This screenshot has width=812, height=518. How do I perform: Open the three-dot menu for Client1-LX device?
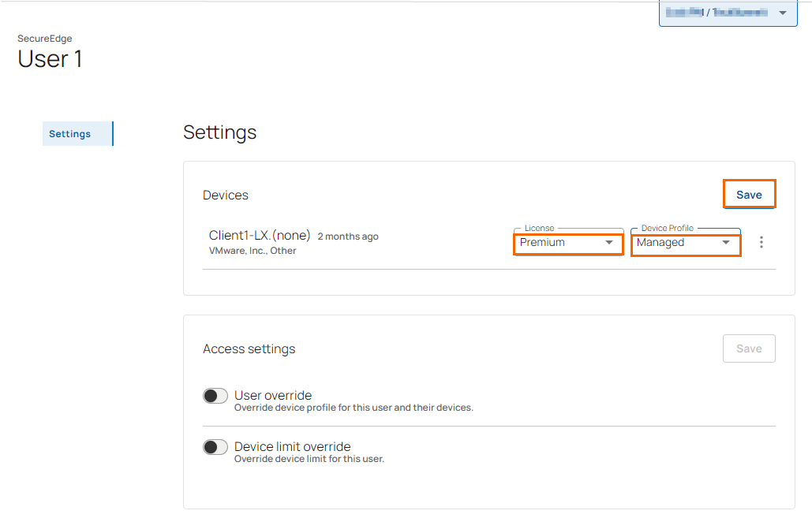pyautogui.click(x=761, y=242)
